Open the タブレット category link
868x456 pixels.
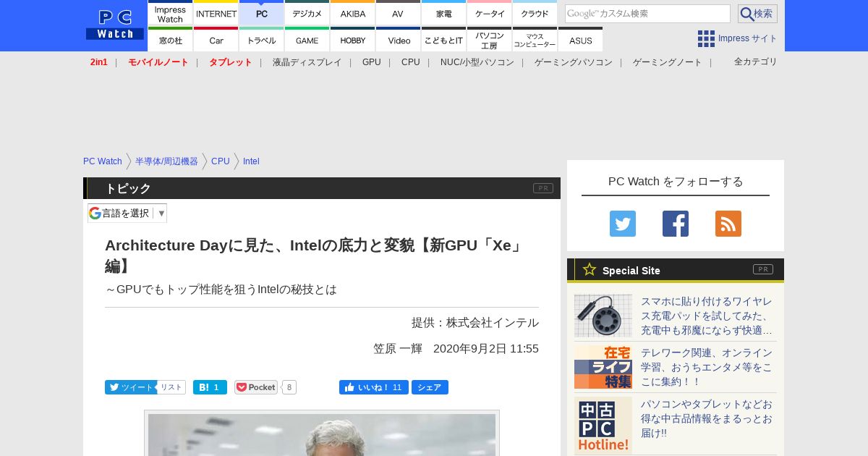[x=231, y=62]
